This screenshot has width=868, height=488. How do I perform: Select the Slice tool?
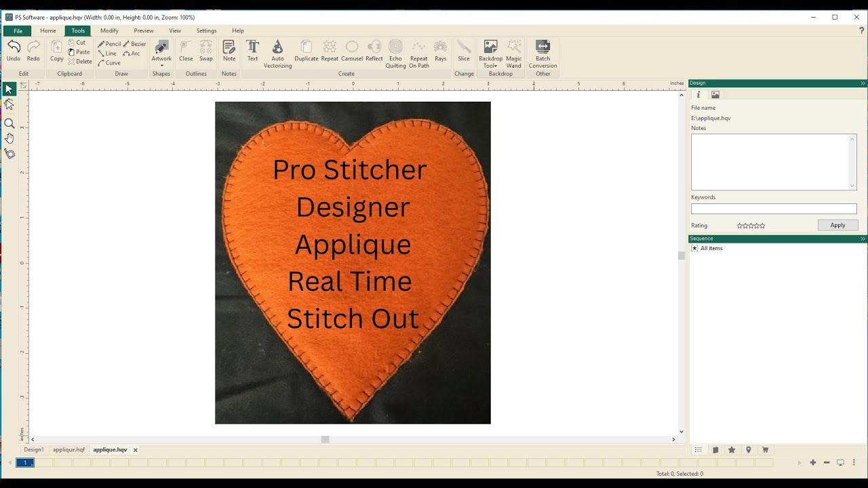tap(464, 51)
